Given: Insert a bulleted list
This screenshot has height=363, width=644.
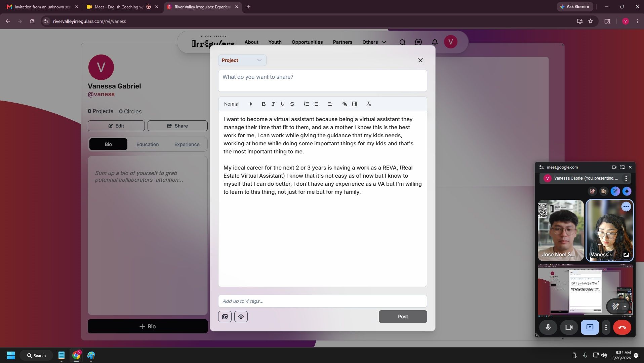Looking at the screenshot, I should (x=316, y=104).
